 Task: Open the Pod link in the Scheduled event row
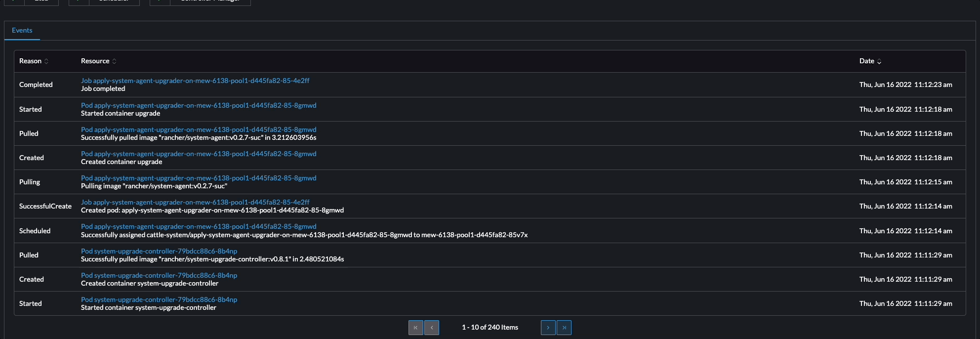pos(199,226)
